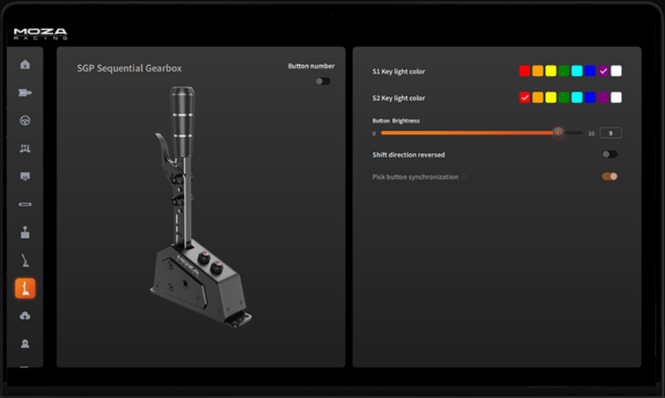Click the Button Brightness value field

[611, 133]
